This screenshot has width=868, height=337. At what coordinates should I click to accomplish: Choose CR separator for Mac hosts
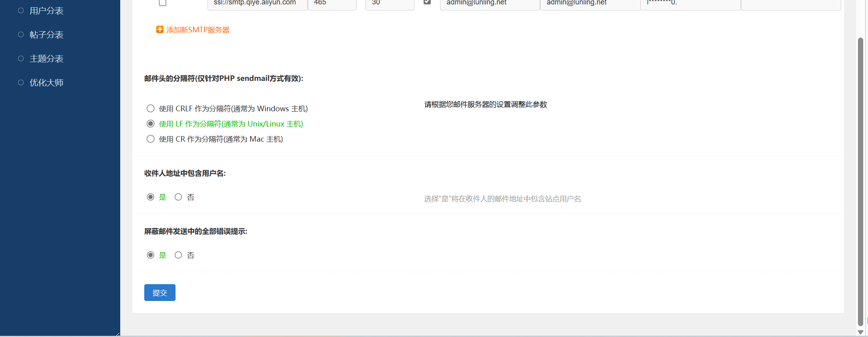coord(151,139)
